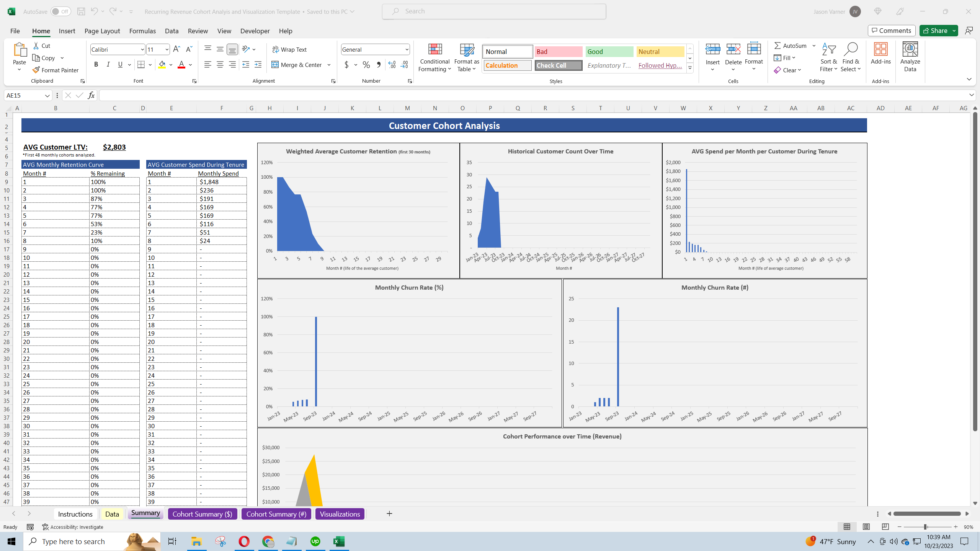Toggle AutoSave off switch

60,11
